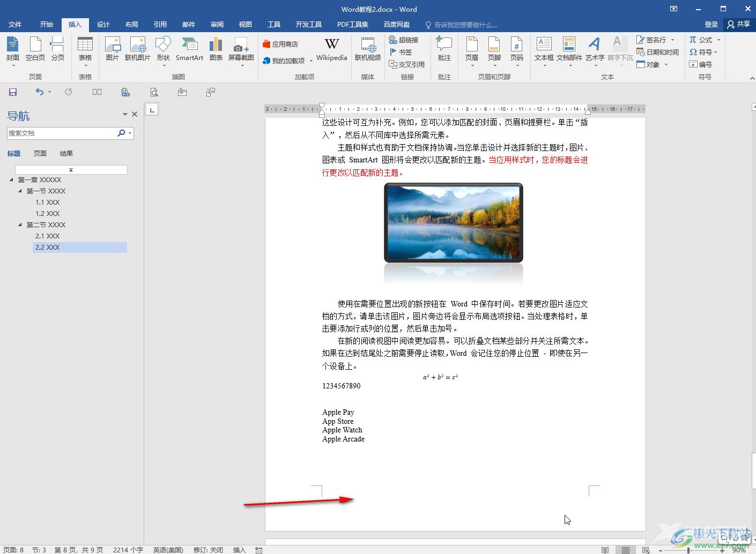Image resolution: width=756 pixels, height=554 pixels.
Task: Open print preview magnifier icon
Action: click(x=154, y=92)
